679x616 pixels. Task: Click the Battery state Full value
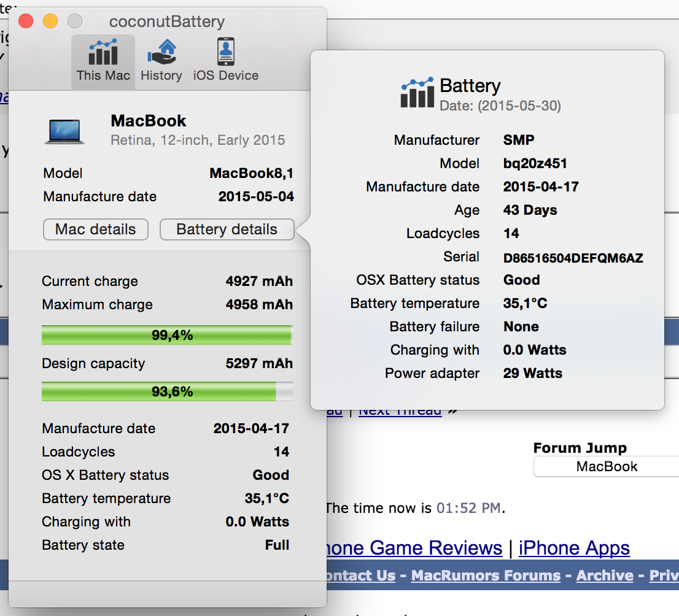[277, 545]
